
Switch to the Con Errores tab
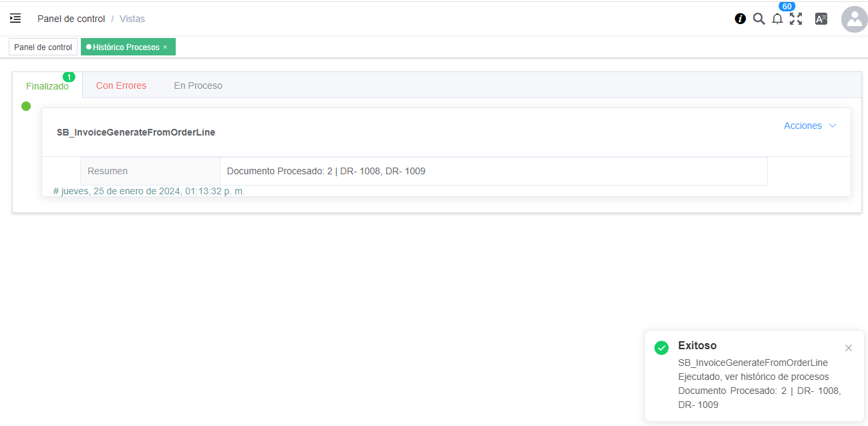coord(121,85)
